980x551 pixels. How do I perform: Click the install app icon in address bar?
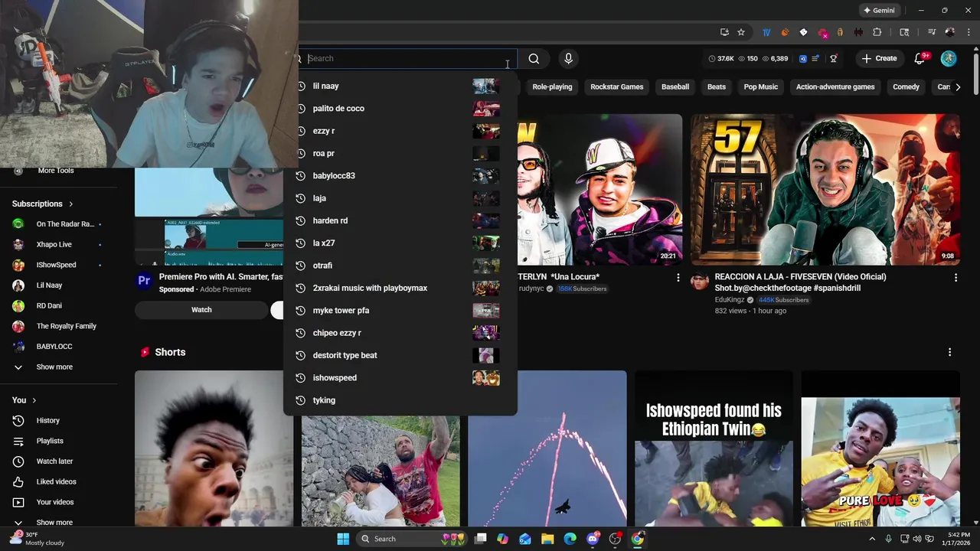click(x=724, y=32)
